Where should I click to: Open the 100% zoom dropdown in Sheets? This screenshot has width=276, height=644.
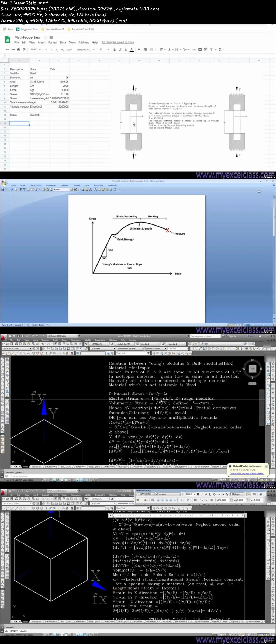(36, 50)
